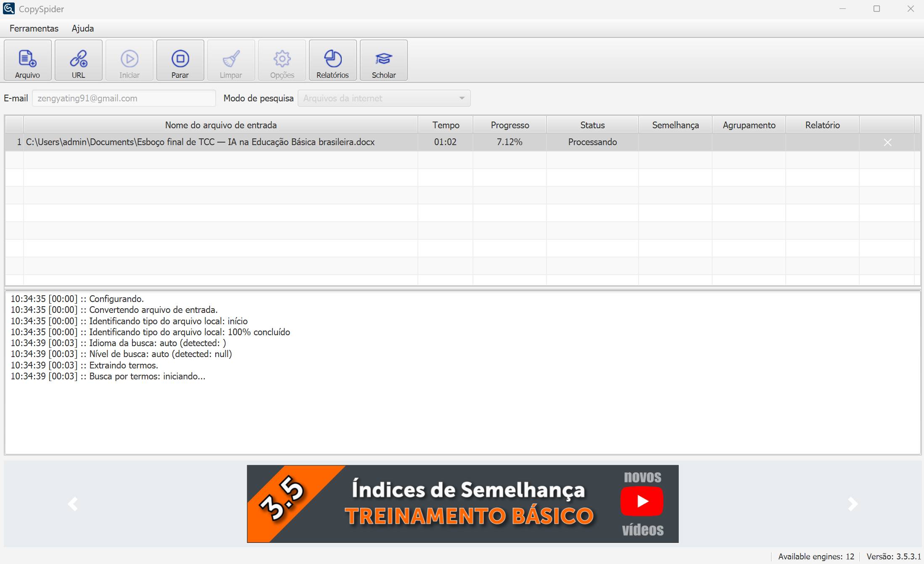Click the Processando status cell
This screenshot has height=564, width=924.
coord(593,142)
